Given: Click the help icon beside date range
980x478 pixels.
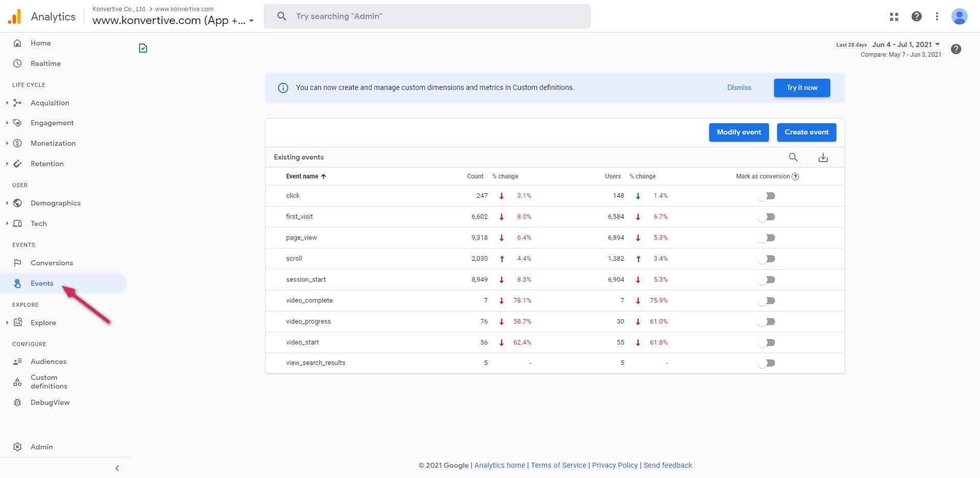Looking at the screenshot, I should [956, 49].
